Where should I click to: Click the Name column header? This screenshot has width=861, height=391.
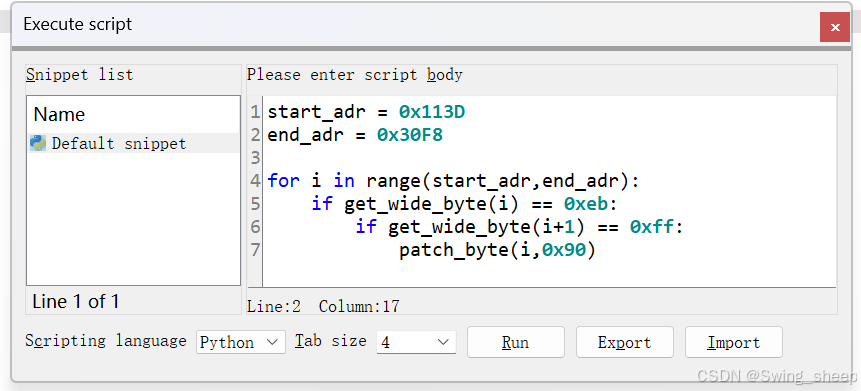pyautogui.click(x=59, y=114)
